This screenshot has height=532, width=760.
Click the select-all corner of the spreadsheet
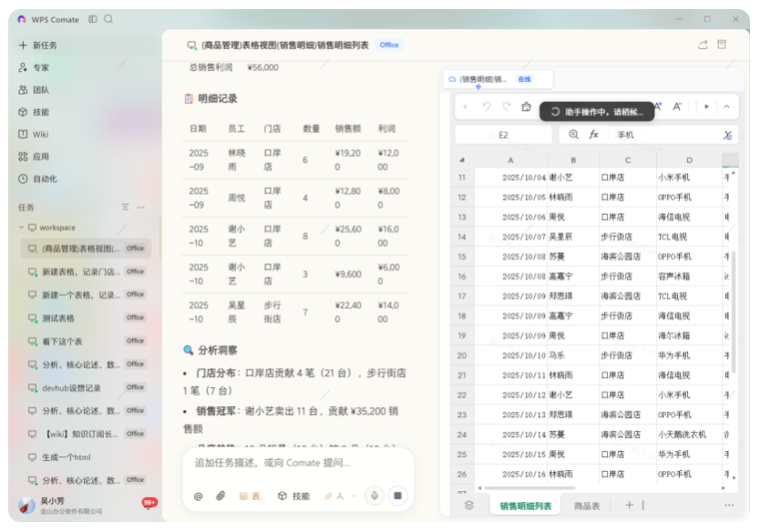click(x=462, y=160)
